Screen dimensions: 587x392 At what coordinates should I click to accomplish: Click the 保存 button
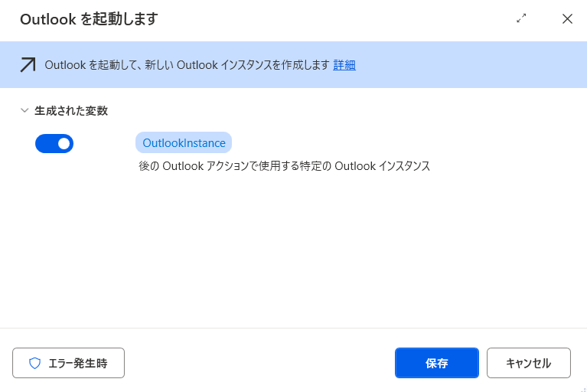pyautogui.click(x=437, y=363)
